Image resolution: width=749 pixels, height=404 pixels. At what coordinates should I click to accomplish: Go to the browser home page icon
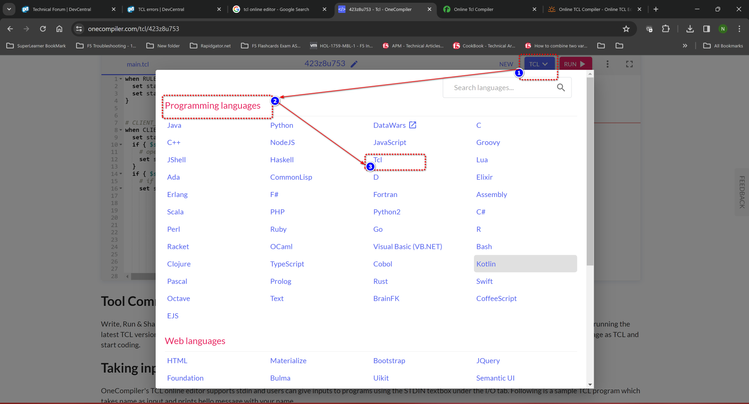pos(59,29)
